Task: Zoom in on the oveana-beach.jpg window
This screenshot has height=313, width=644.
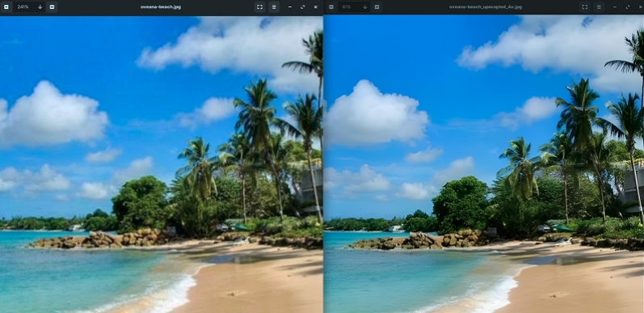Action: (x=52, y=7)
